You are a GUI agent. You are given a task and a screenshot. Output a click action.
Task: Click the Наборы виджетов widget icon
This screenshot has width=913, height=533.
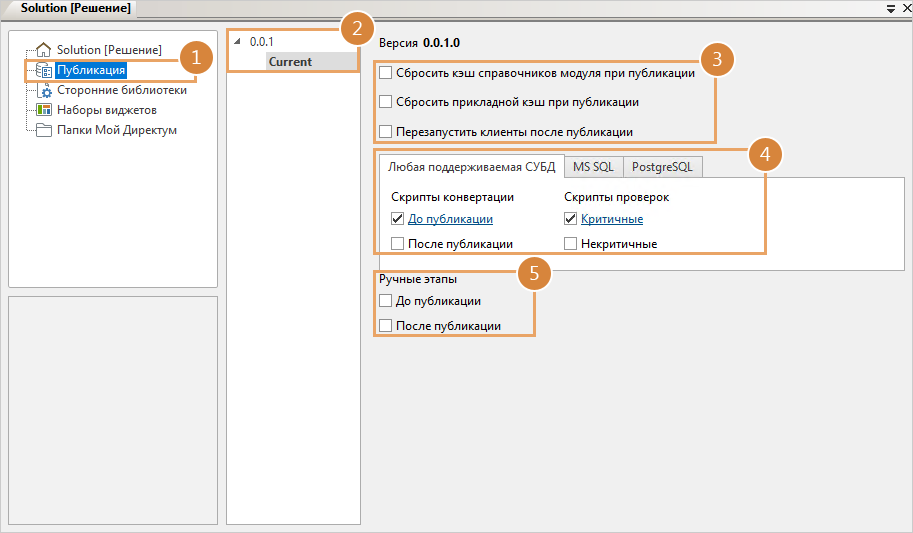pyautogui.click(x=44, y=110)
